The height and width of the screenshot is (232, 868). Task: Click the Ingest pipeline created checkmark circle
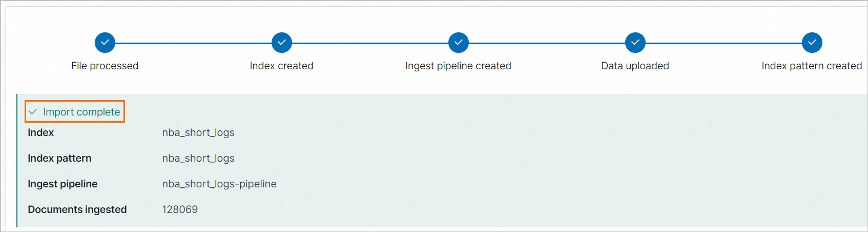pos(459,43)
